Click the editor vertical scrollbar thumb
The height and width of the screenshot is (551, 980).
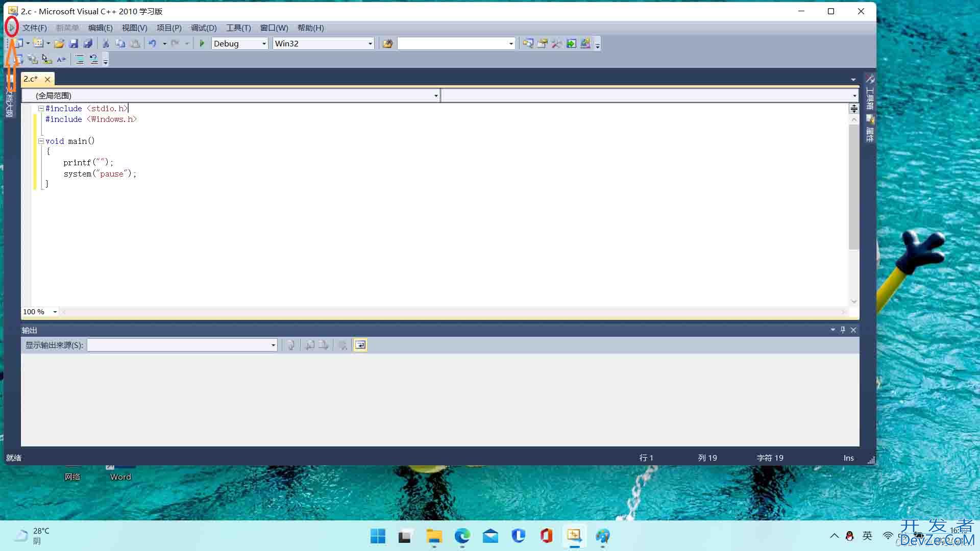point(854,187)
